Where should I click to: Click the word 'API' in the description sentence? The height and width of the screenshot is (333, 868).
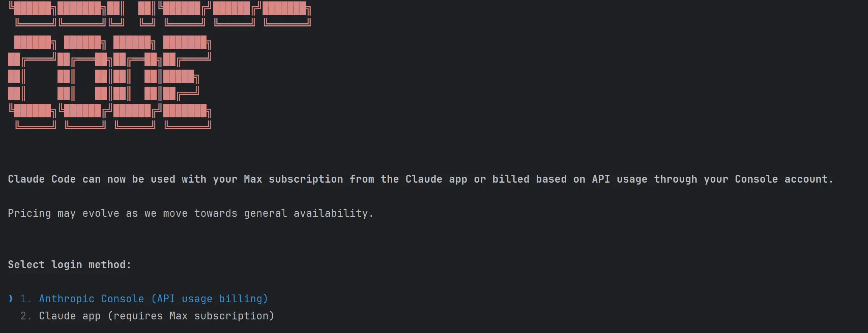pyautogui.click(x=601, y=179)
